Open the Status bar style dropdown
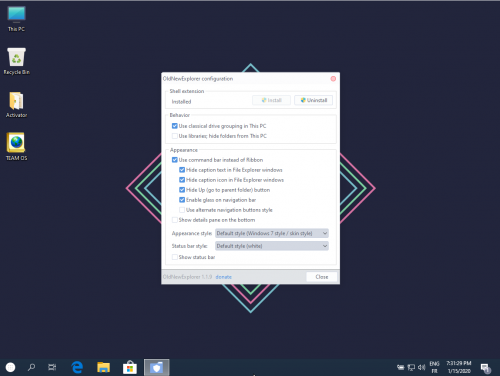This screenshot has width=500, height=376. click(272, 246)
